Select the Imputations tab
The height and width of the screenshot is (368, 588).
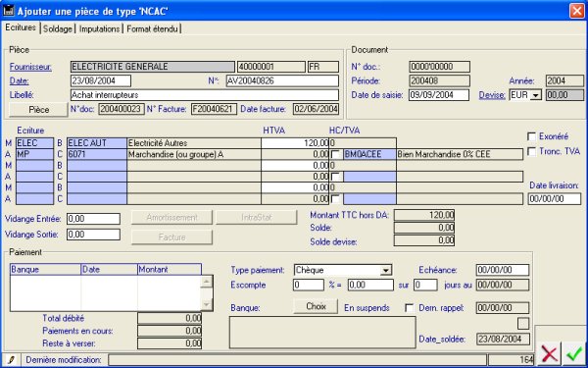pyautogui.click(x=99, y=28)
